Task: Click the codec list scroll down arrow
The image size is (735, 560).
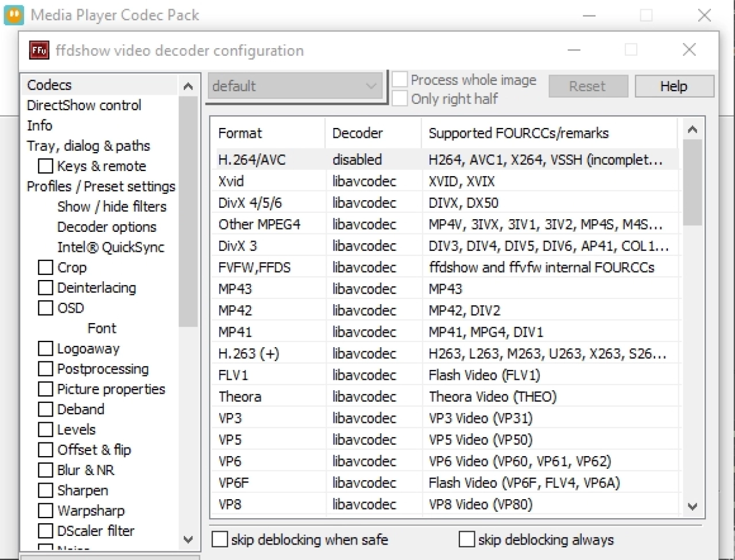Action: pyautogui.click(x=693, y=507)
